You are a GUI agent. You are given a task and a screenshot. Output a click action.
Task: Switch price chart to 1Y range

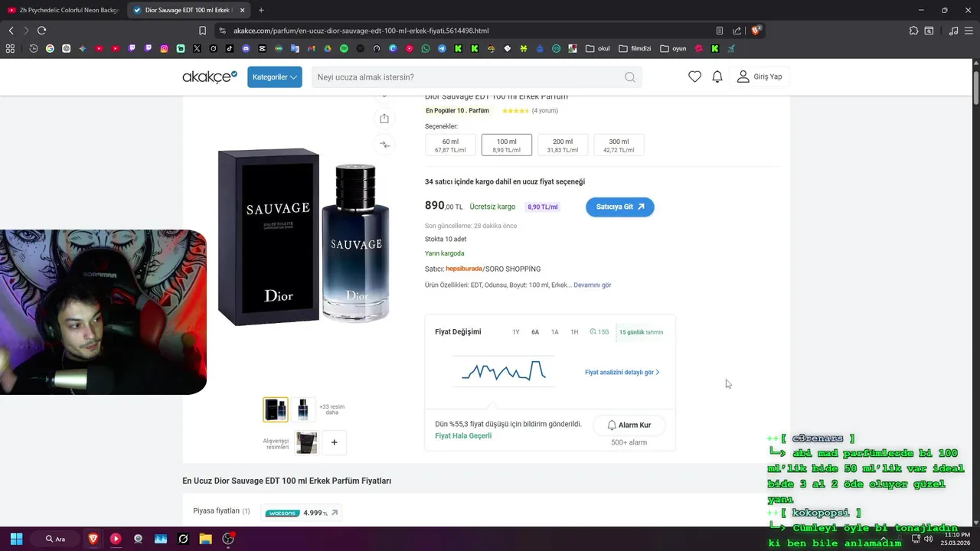[516, 332]
